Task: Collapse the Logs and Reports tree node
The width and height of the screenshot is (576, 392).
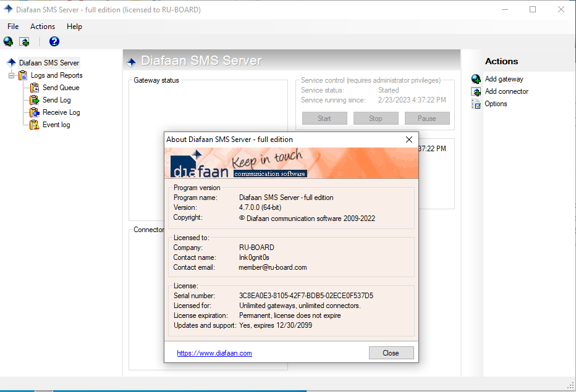Action: click(x=11, y=75)
